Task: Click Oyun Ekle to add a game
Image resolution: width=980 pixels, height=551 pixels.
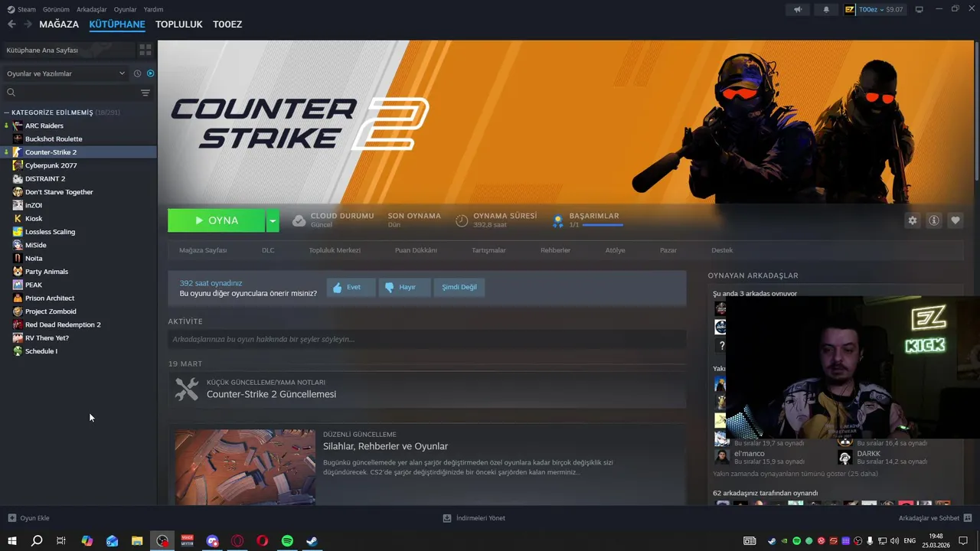Action: 29,518
